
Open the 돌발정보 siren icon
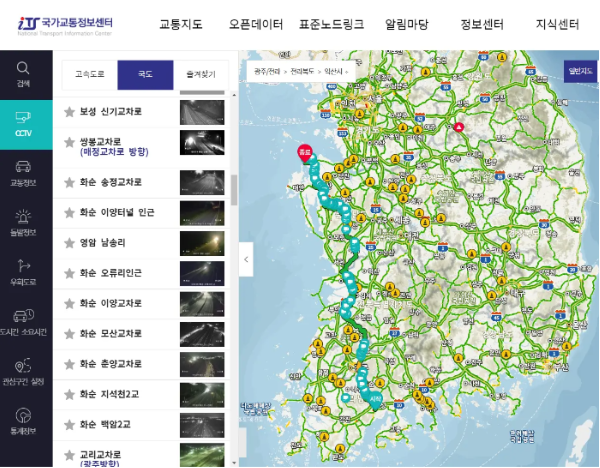(x=23, y=223)
